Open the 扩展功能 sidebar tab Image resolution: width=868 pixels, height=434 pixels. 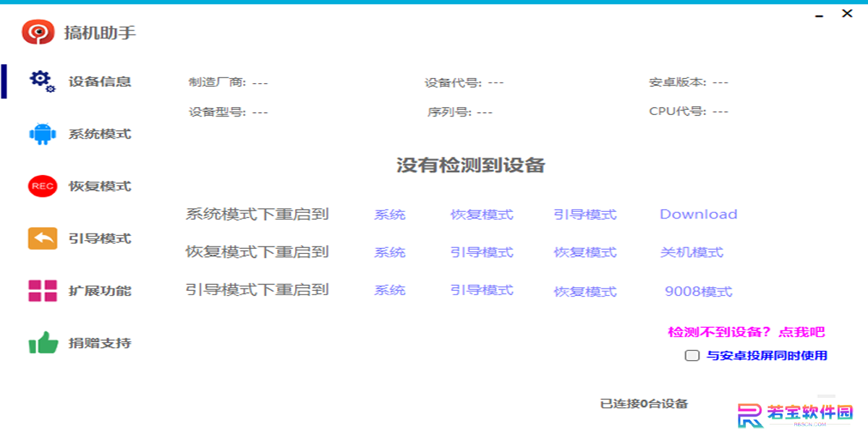[100, 291]
